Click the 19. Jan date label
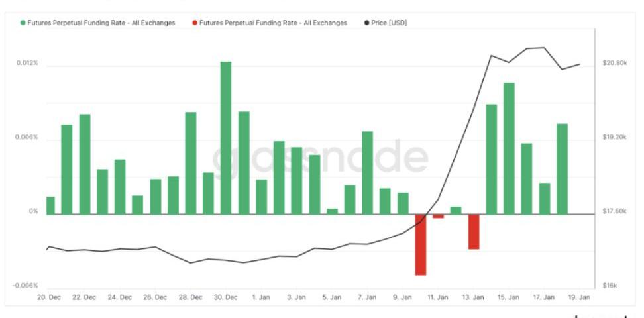The width and height of the screenshot is (644, 318). [580, 297]
